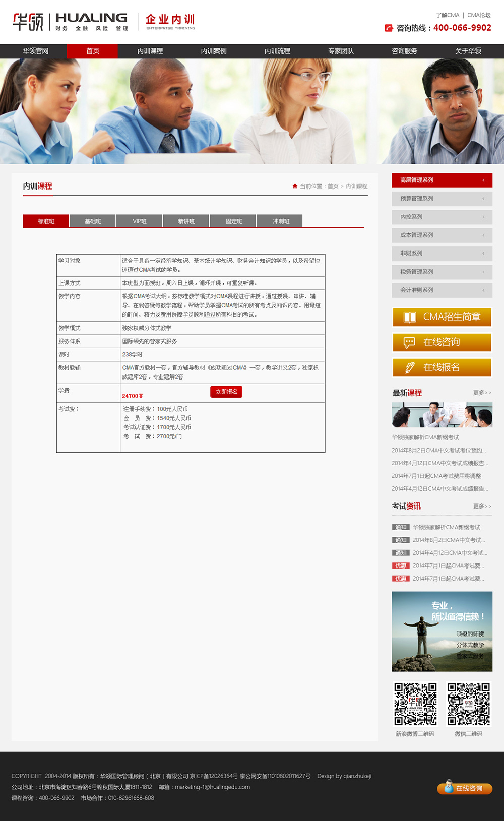The width and height of the screenshot is (504, 821).
Task: Click the Hualing logo in the header
Action: [71, 22]
